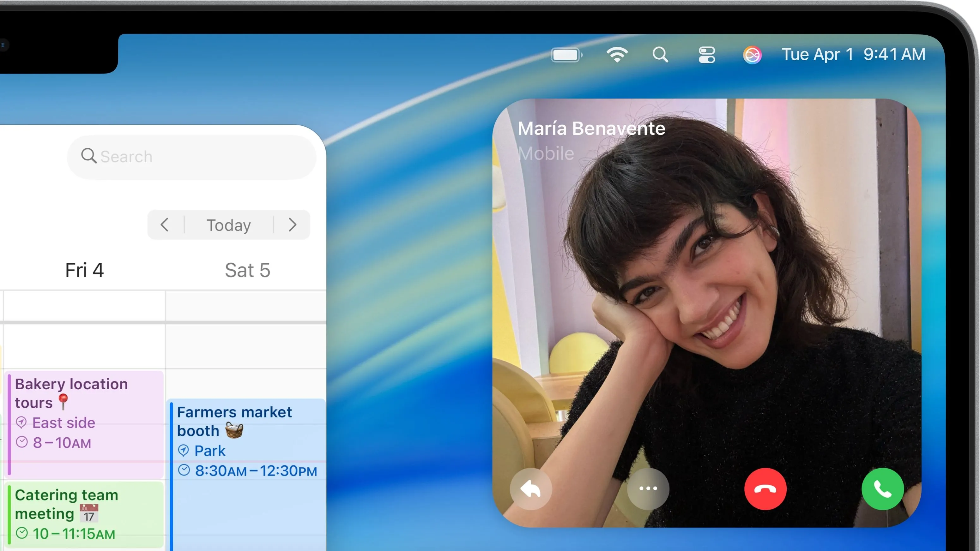The image size is (980, 551).
Task: Open date and time in menu bar
Action: point(853,55)
